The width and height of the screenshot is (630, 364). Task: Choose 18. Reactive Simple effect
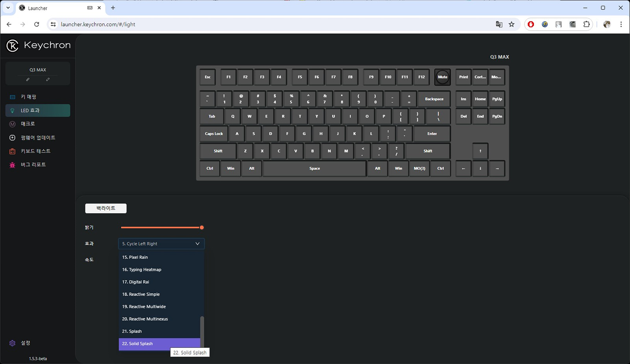click(159, 294)
